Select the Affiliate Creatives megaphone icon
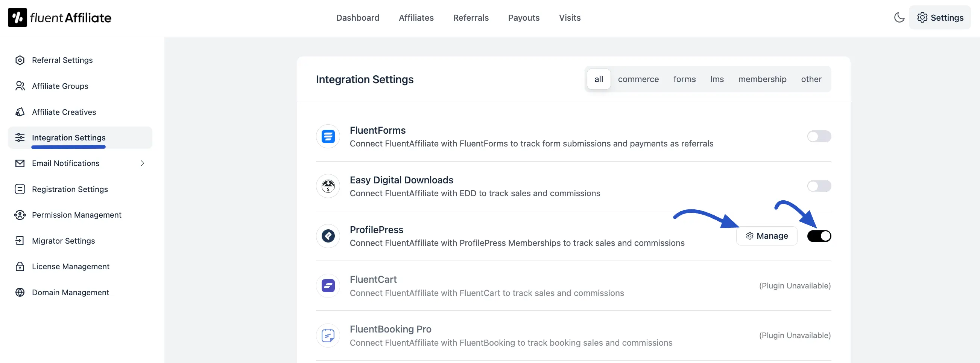 click(x=20, y=112)
